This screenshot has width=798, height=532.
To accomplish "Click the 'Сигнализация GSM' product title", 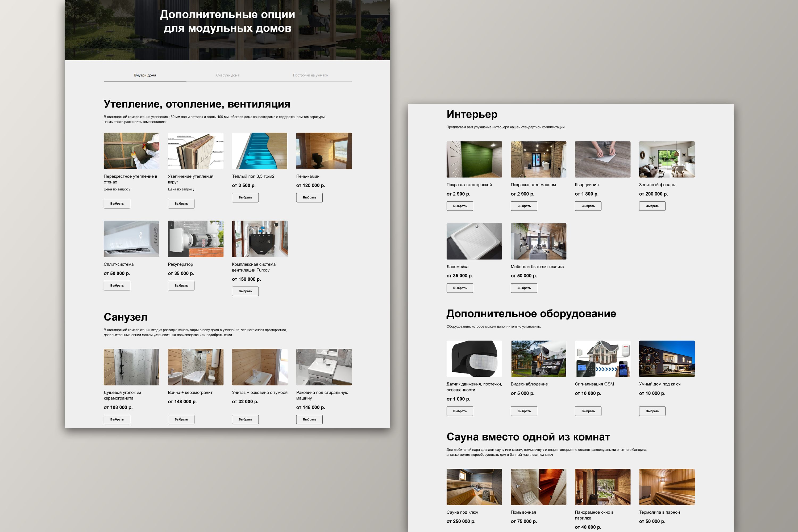I will (x=594, y=384).
